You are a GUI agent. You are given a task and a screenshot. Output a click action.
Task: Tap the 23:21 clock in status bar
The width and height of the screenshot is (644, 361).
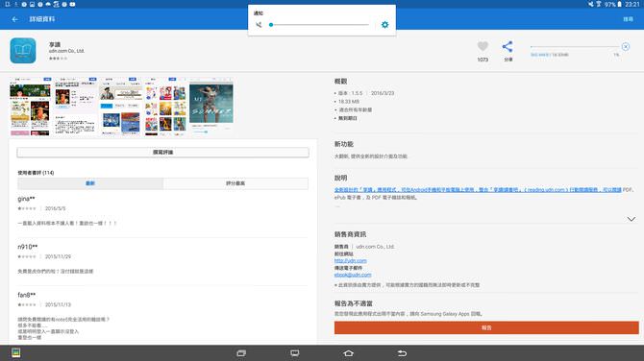632,4
